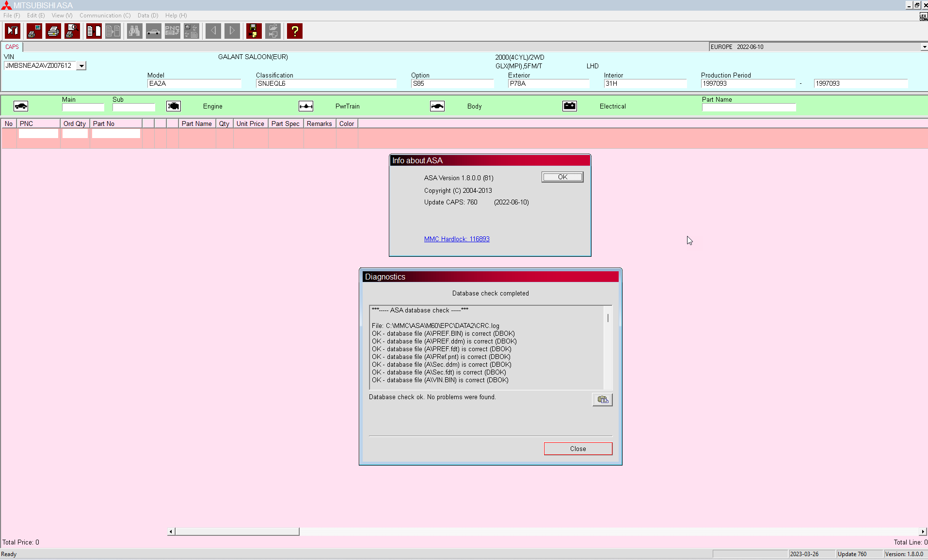Click the greyed document-copy toolbar icon
This screenshot has width=928, height=560.
(113, 31)
